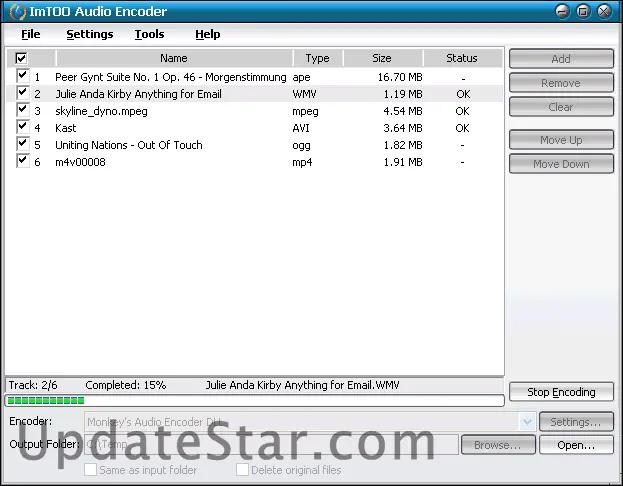Click the ImTOO application logo icon
The image size is (623, 486).
17,12
